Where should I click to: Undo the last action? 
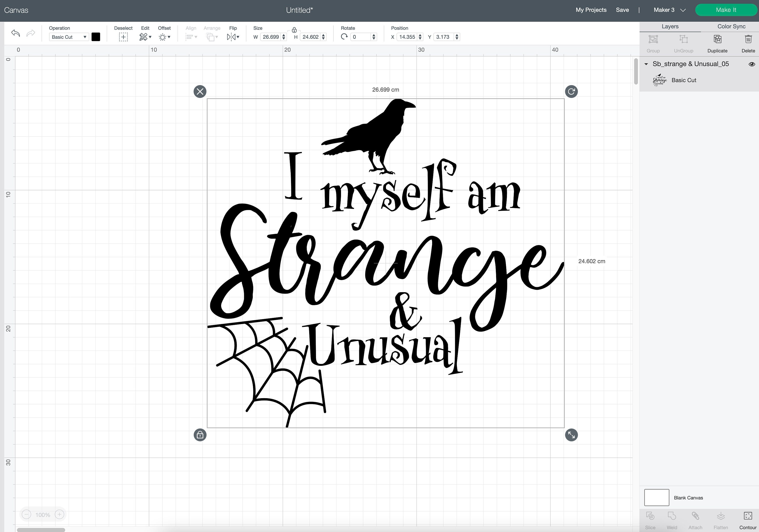(x=15, y=33)
